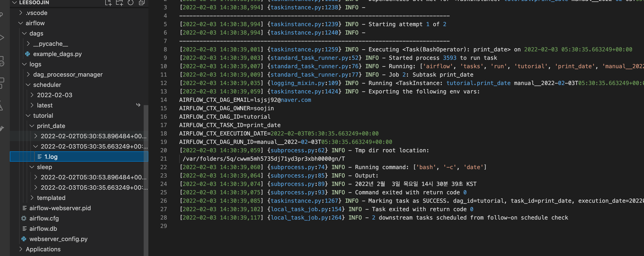Click the symlink arrow icon beside latest
644x256 pixels.
[138, 105]
